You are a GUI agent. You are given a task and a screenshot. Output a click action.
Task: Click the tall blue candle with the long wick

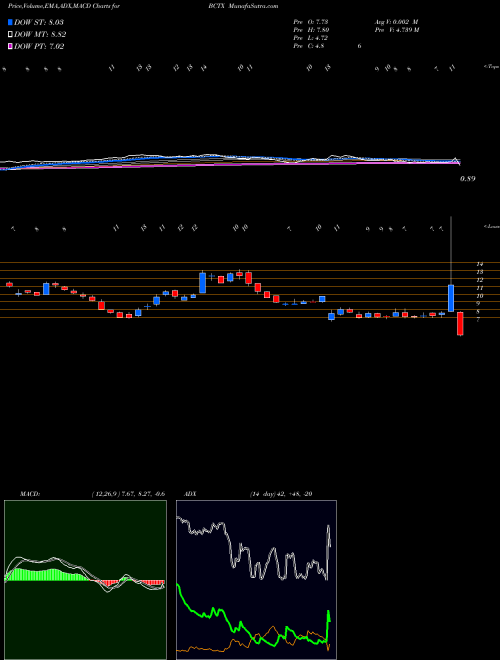click(x=451, y=298)
